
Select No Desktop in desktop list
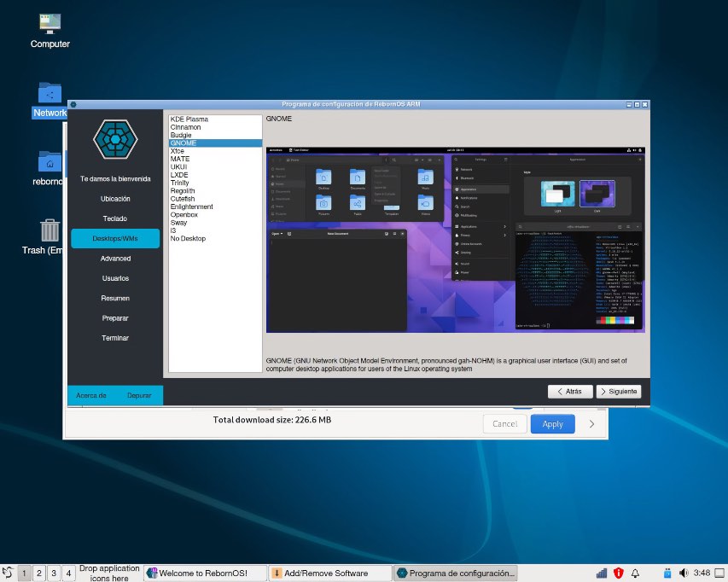pyautogui.click(x=215, y=239)
